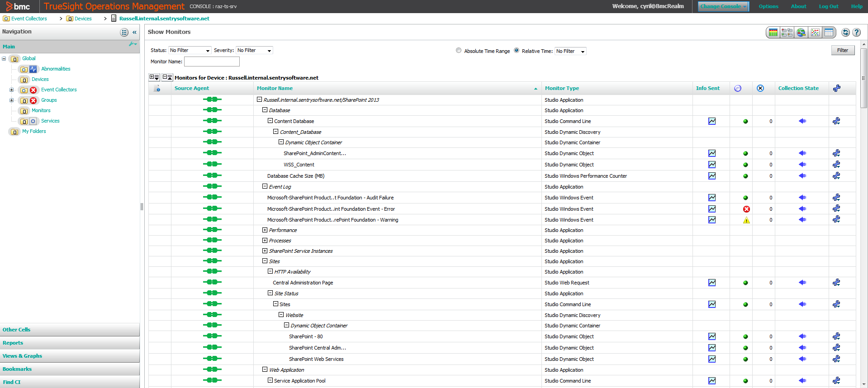Open tools icon for SharePoint - 80 row
868x388 pixels.
pos(836,336)
